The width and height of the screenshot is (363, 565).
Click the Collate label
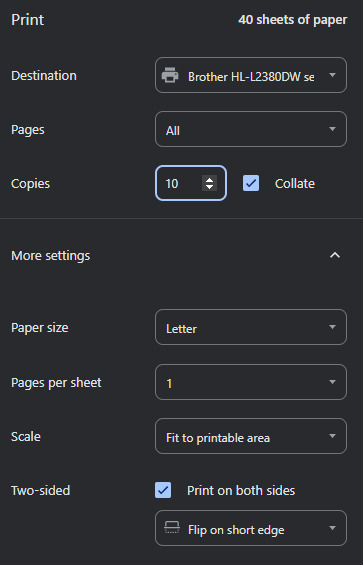295,184
